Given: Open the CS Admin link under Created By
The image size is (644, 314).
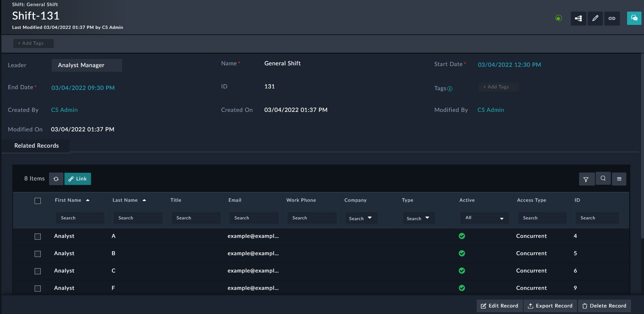Looking at the screenshot, I should pos(64,110).
